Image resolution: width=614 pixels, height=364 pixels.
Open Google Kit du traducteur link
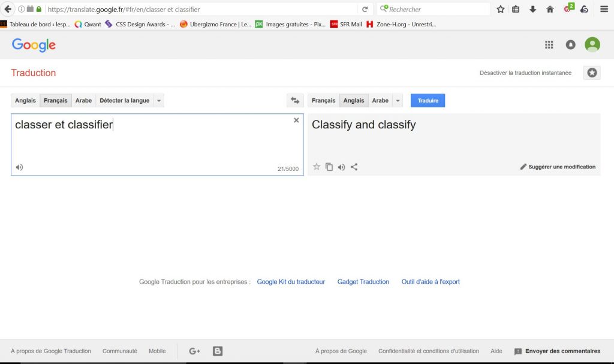click(291, 282)
